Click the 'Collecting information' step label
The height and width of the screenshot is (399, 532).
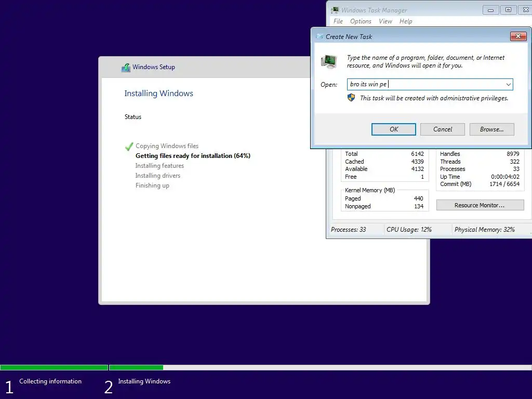[50, 381]
